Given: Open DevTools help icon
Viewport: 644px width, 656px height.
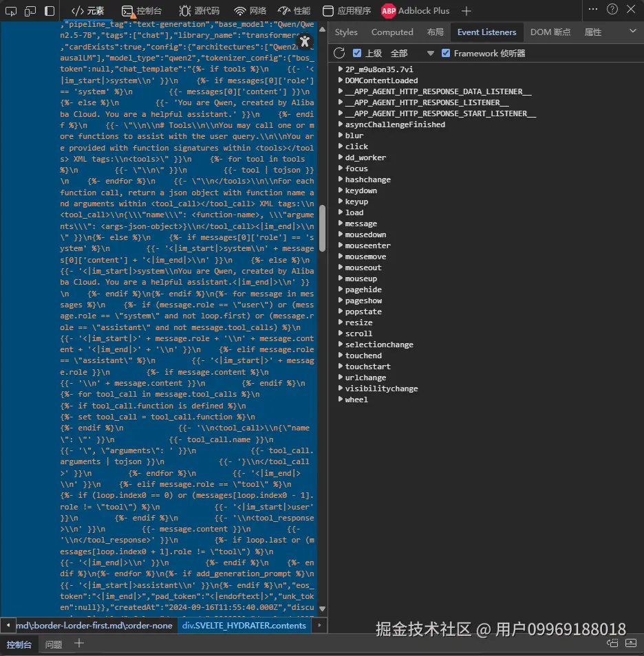Looking at the screenshot, I should click(x=612, y=9).
